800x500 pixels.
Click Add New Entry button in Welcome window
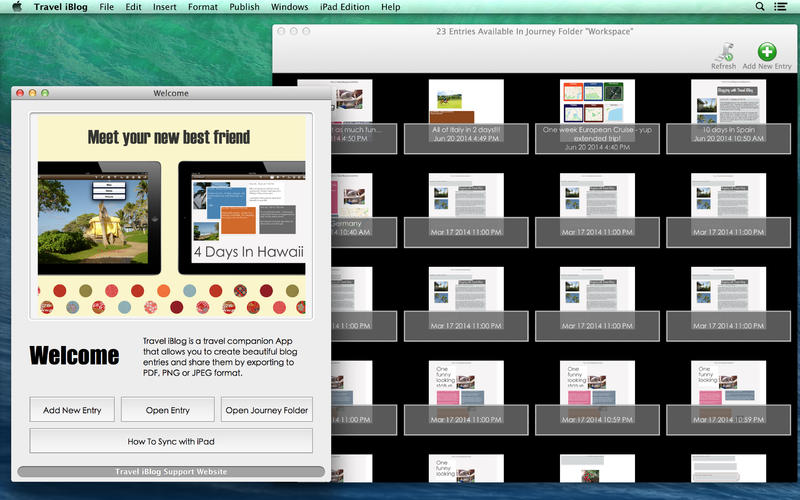coord(72,410)
